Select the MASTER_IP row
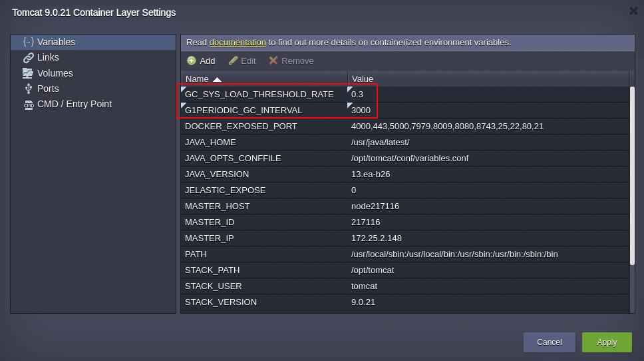The image size is (644, 361). pos(405,238)
